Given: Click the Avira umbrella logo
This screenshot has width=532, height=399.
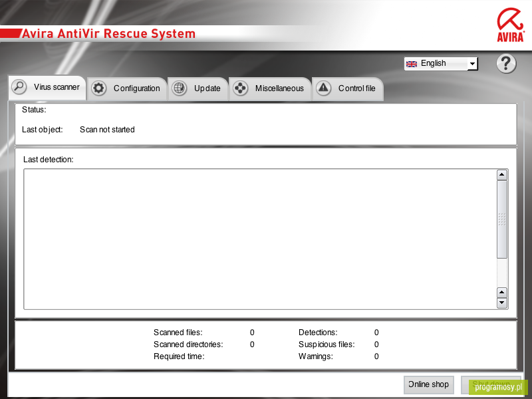Looking at the screenshot, I should coord(511,25).
